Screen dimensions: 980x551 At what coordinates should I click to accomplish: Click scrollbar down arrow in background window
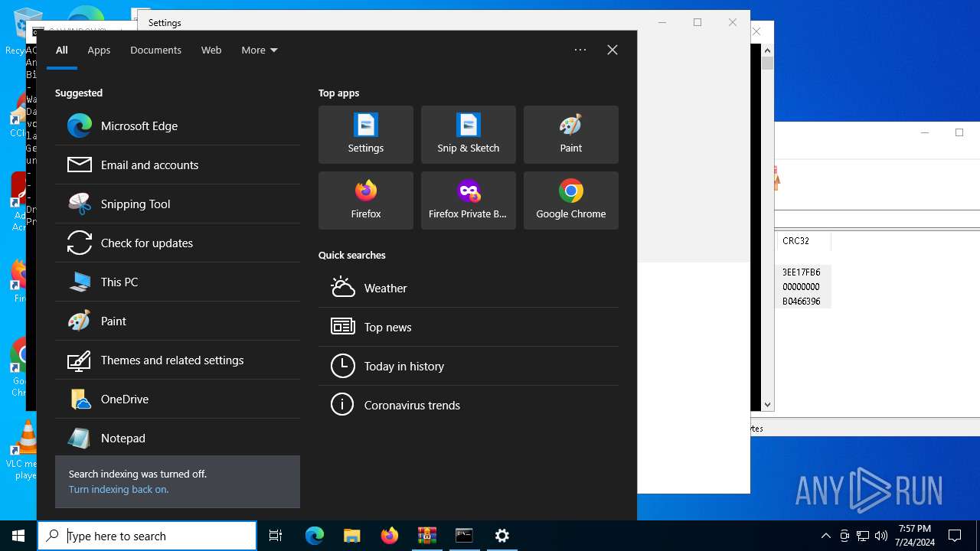767,405
